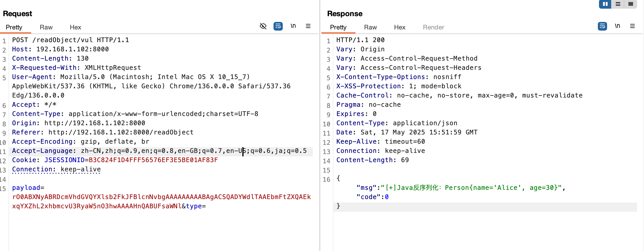Click the Host header value 192.168.1.102:8000
Viewport: 644px width, 251px height.
coord(72,49)
